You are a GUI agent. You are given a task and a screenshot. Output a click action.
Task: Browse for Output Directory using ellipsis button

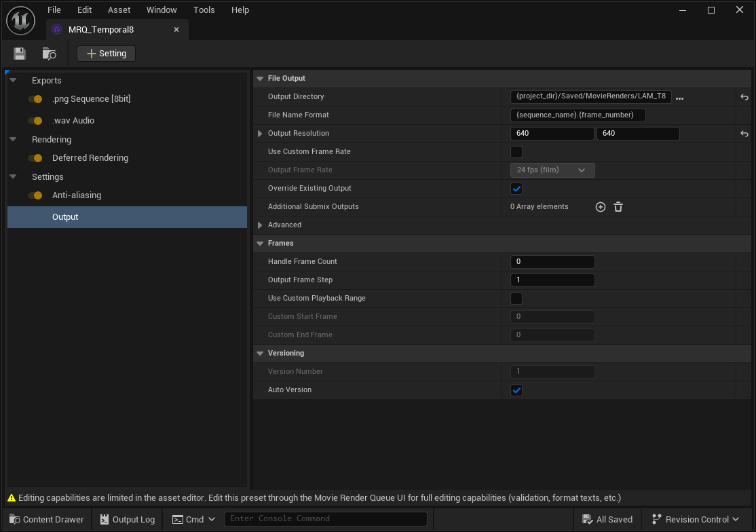[679, 98]
